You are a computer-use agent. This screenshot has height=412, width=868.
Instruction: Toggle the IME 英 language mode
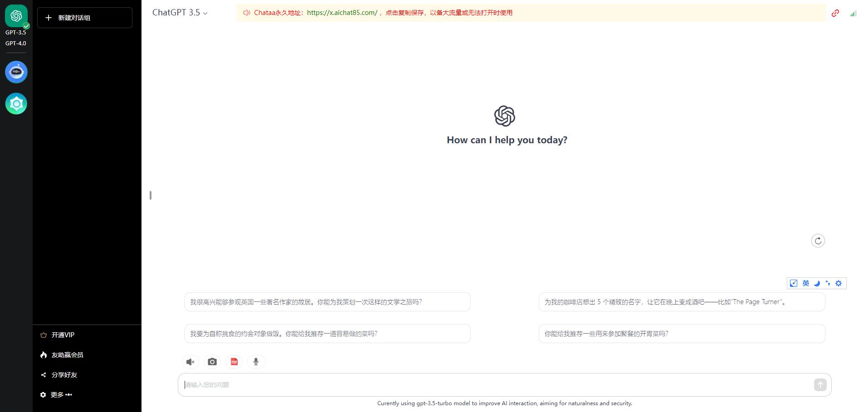(805, 283)
